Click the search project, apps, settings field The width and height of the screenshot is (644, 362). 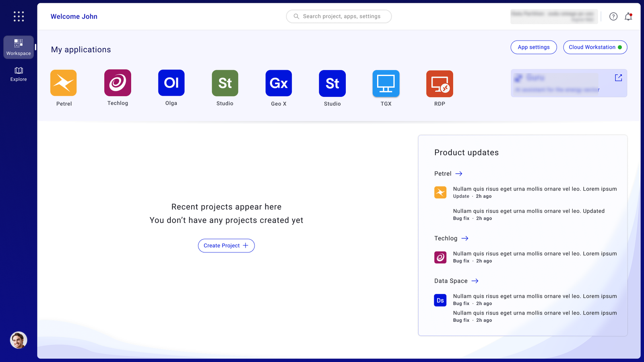[339, 16]
